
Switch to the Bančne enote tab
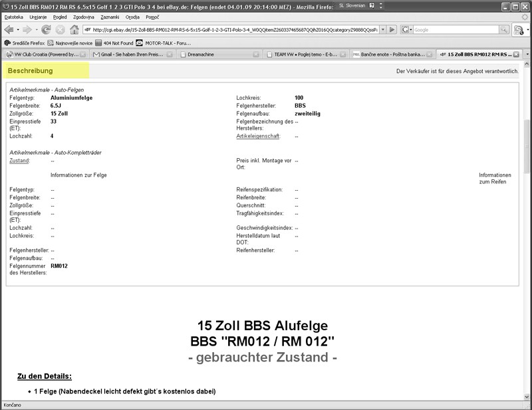[392, 54]
